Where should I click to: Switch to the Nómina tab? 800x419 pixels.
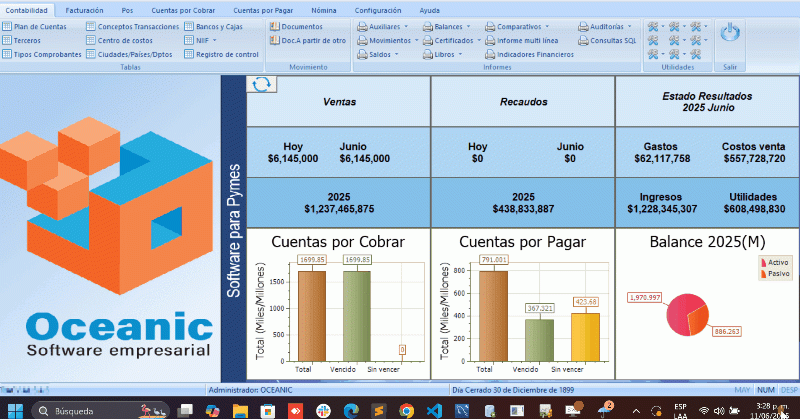323,9
